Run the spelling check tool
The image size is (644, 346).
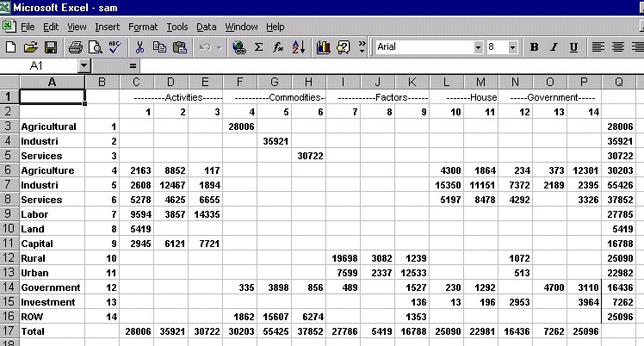(115, 47)
